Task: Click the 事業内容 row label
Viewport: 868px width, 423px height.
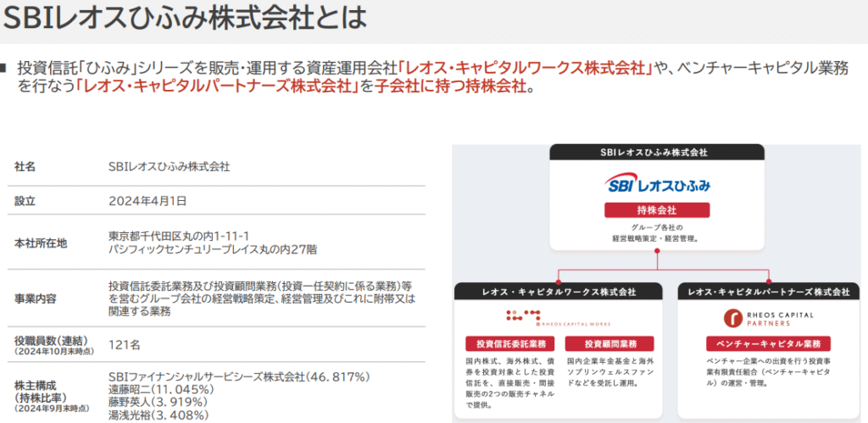Action: point(36,299)
